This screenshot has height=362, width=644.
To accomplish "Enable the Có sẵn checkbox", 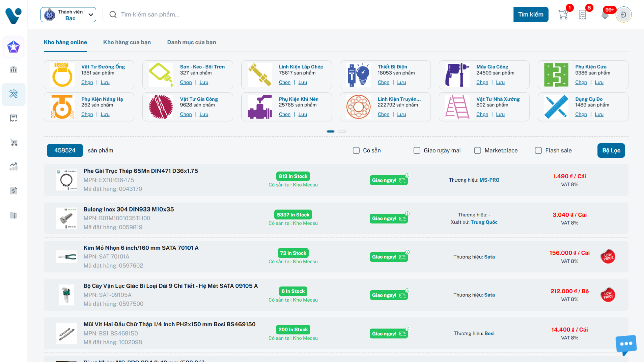I will tap(356, 150).
